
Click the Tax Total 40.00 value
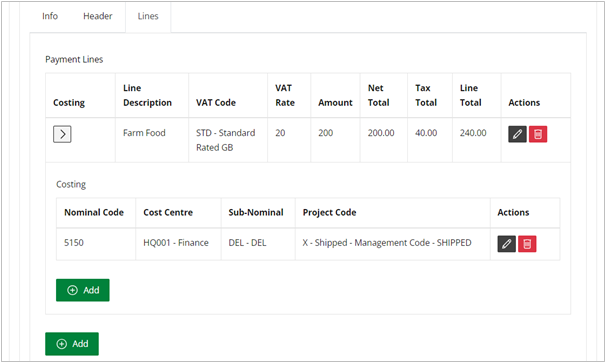click(x=426, y=133)
